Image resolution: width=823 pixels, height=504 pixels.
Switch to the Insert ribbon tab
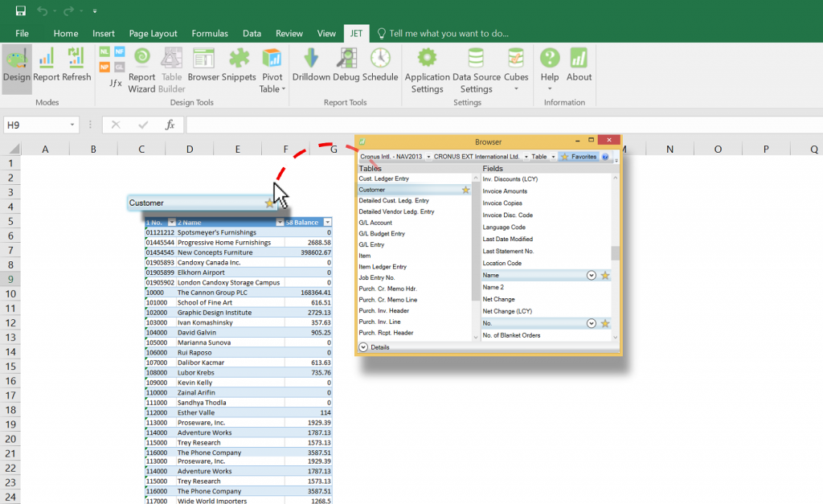[x=104, y=34]
